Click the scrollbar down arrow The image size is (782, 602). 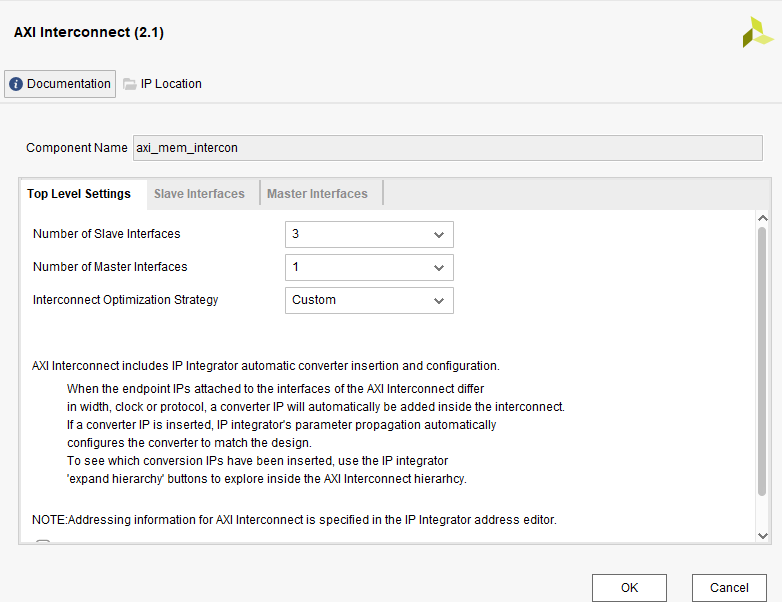point(762,536)
